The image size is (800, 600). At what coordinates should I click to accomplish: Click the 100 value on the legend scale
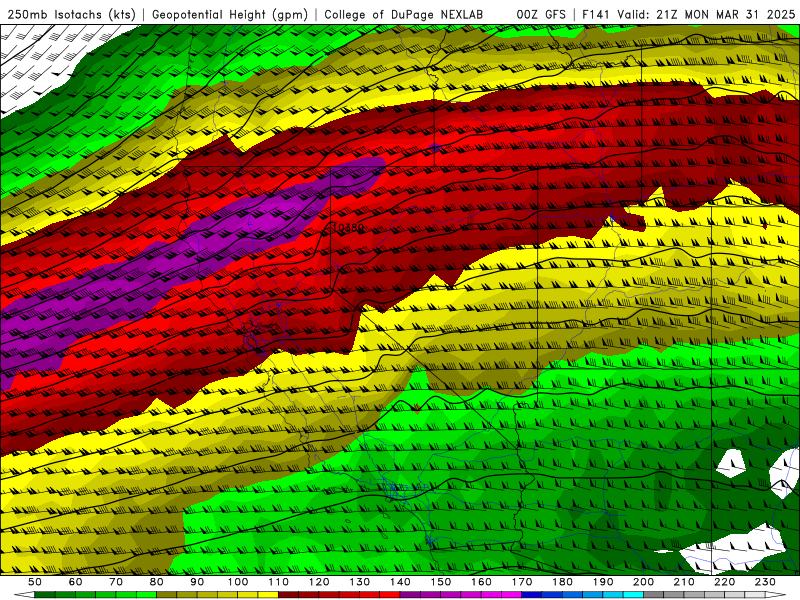point(238,582)
